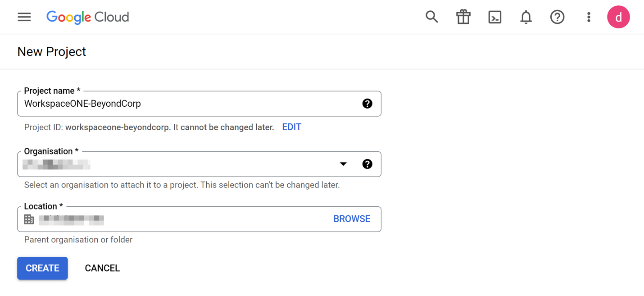The image size is (644, 296).
Task: Open the three-dot more options menu
Action: click(588, 17)
